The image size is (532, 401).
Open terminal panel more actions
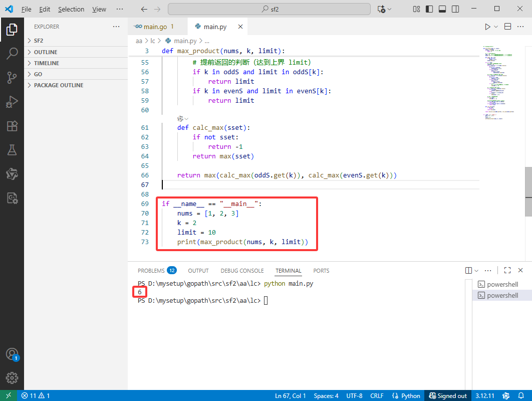488,270
